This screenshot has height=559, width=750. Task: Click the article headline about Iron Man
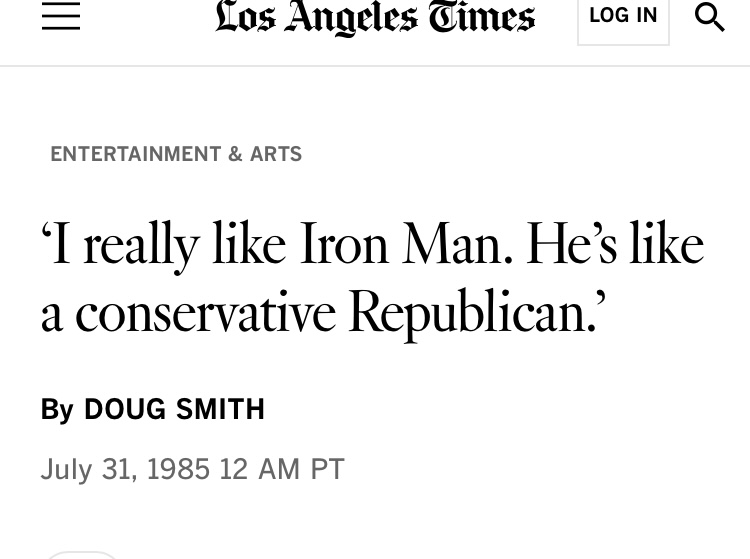[x=372, y=277]
